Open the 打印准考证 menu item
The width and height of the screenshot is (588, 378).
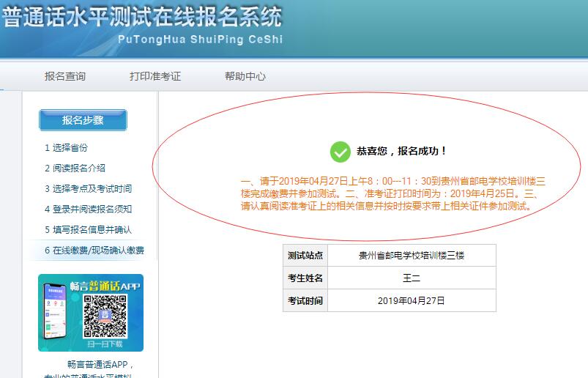point(155,76)
